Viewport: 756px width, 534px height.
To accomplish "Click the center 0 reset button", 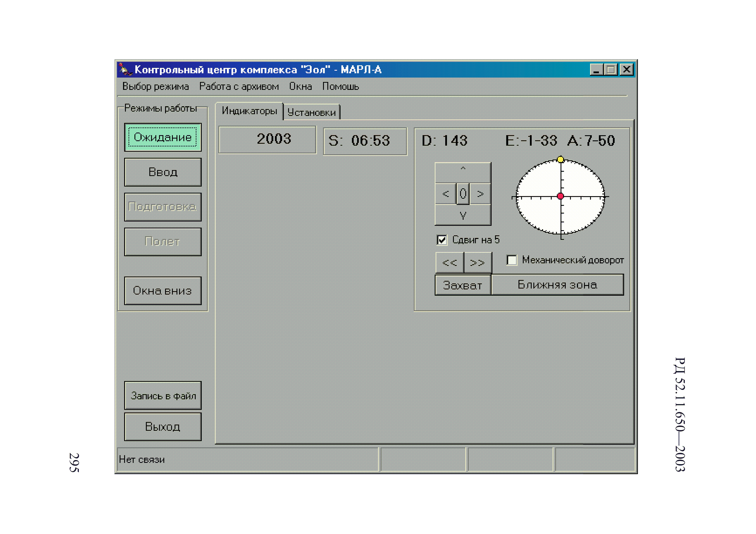I will pos(463,194).
